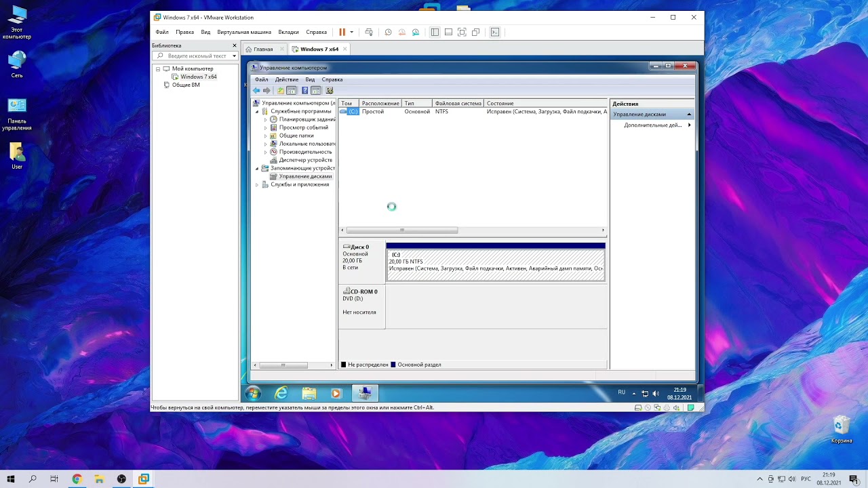Image resolution: width=868 pixels, height=488 pixels.
Task: Open Chrome from the host taskbar
Action: [77, 479]
